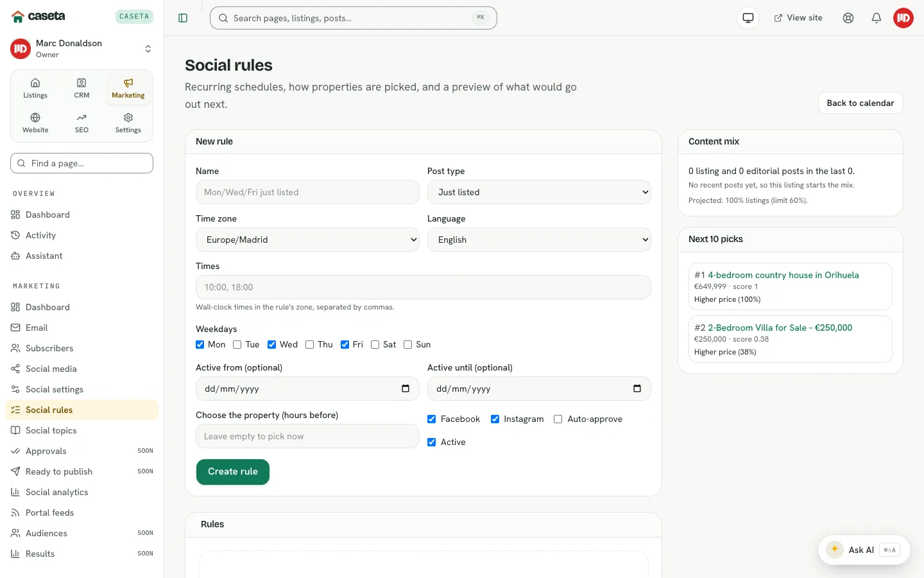Click the Create rule button
Screen dimensions: 924x578
pos(233,472)
